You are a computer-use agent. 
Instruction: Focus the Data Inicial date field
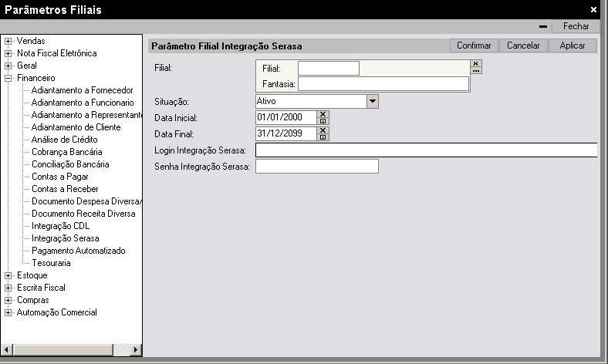[286, 117]
